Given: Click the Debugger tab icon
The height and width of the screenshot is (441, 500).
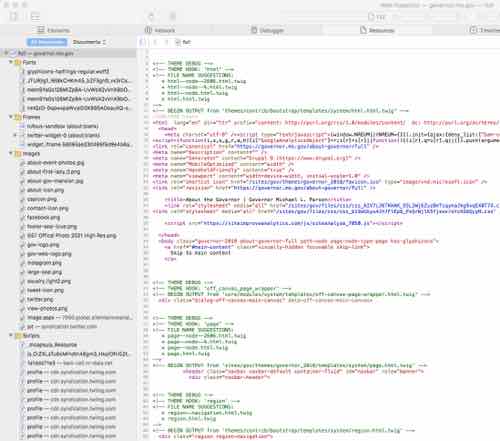Looking at the screenshot, I should [254, 30].
